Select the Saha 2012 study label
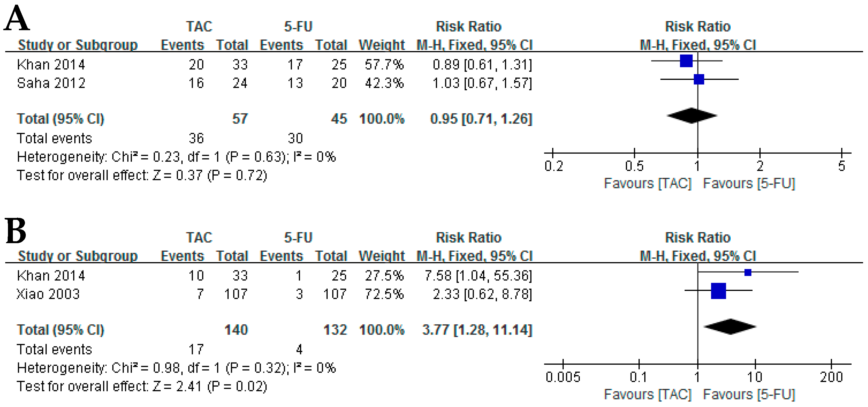 pos(51,83)
